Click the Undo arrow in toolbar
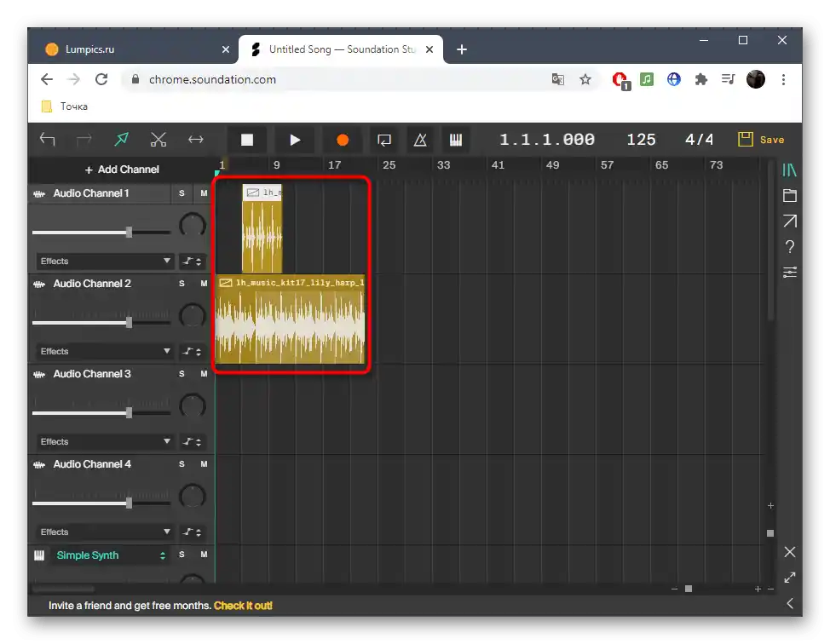The height and width of the screenshot is (644, 830). coord(47,140)
